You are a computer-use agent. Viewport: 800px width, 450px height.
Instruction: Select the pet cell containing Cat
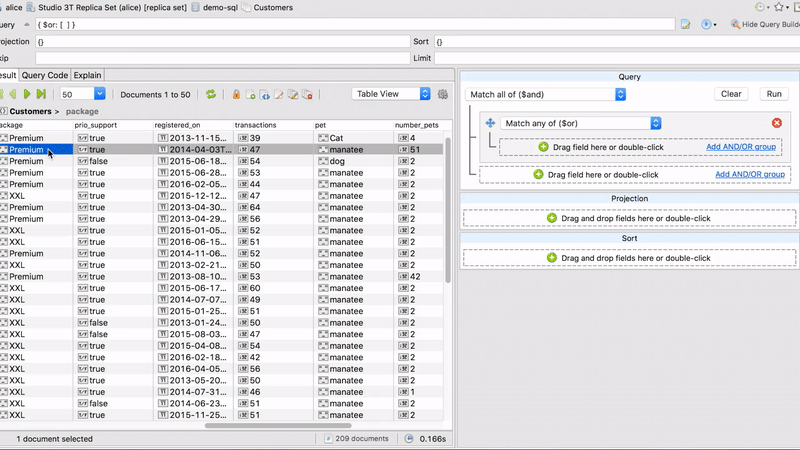tap(353, 138)
